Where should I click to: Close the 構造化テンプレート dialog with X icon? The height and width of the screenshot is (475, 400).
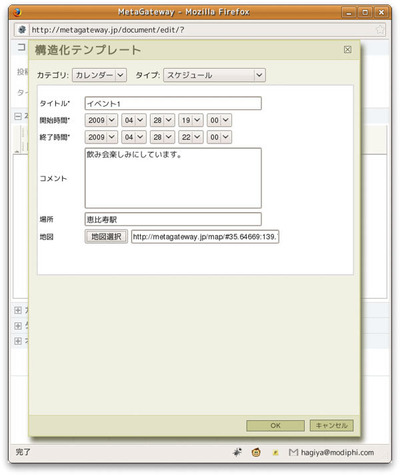point(347,50)
